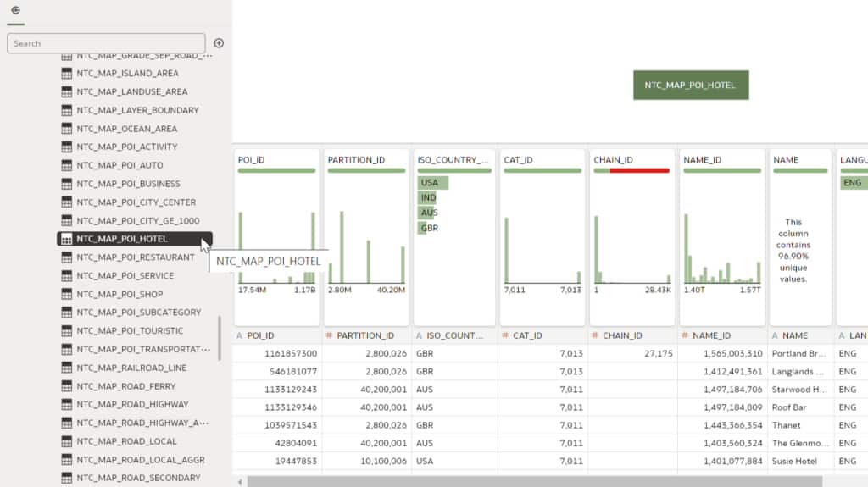Click table icon of NTC_MAP_POI_CITY_CENTER
The width and height of the screenshot is (868, 487).
(x=66, y=202)
